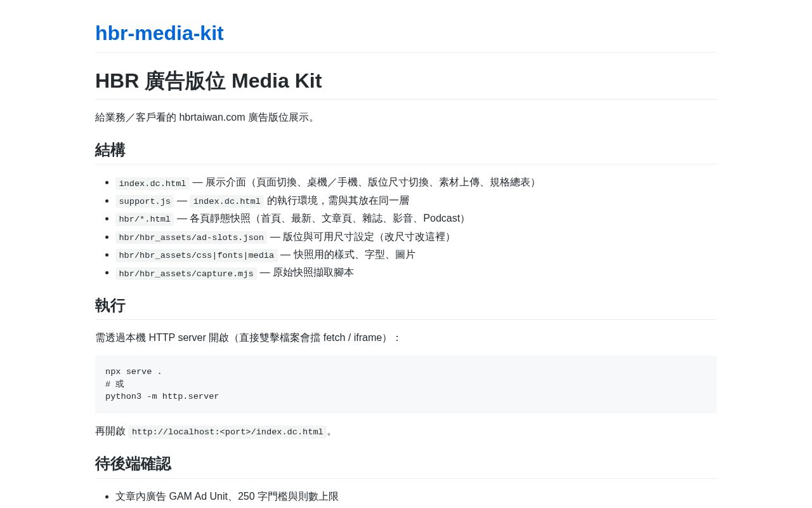Screen dimensions: 812x508
Task: Click the 原始快照擷取腳本 description text
Action: (x=313, y=272)
